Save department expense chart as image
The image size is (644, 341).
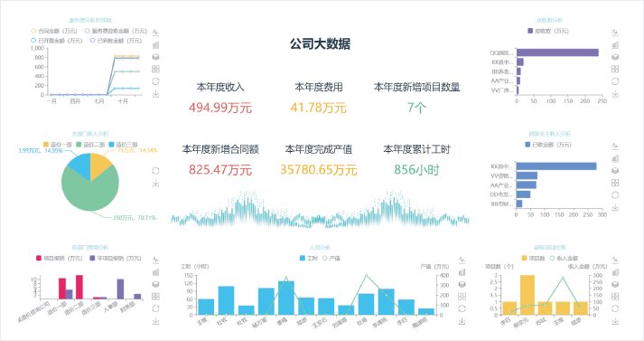click(155, 321)
